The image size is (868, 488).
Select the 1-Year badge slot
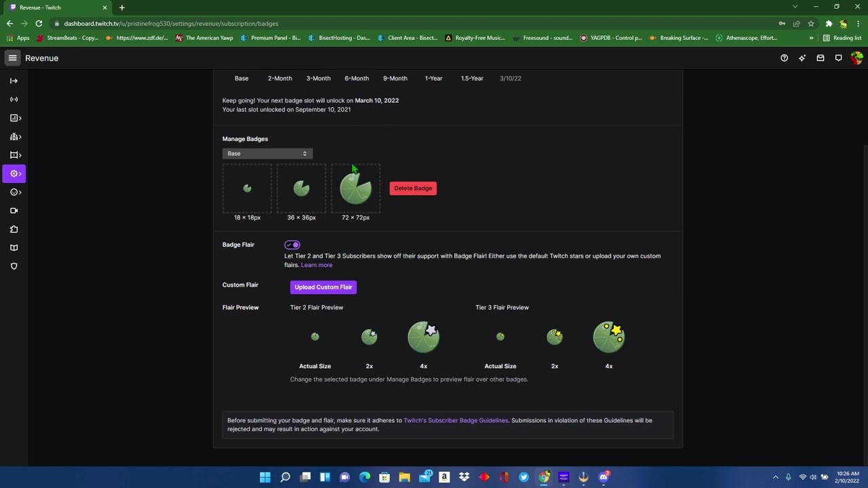433,79
